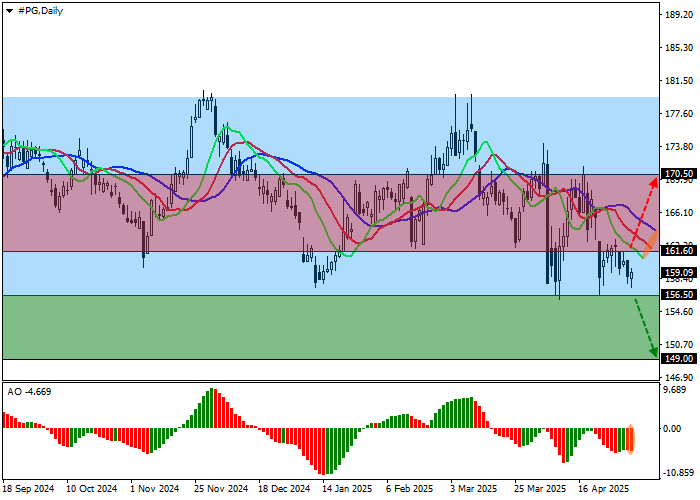This screenshot has height=500, width=700.
Task: Click the 16 Apr 2025 date label
Action: pos(602,489)
